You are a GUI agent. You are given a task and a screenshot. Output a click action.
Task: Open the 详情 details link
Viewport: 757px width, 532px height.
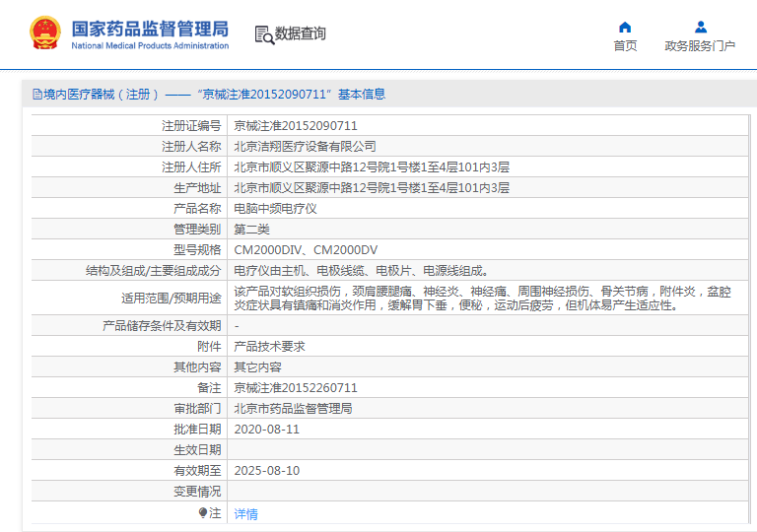click(x=245, y=514)
